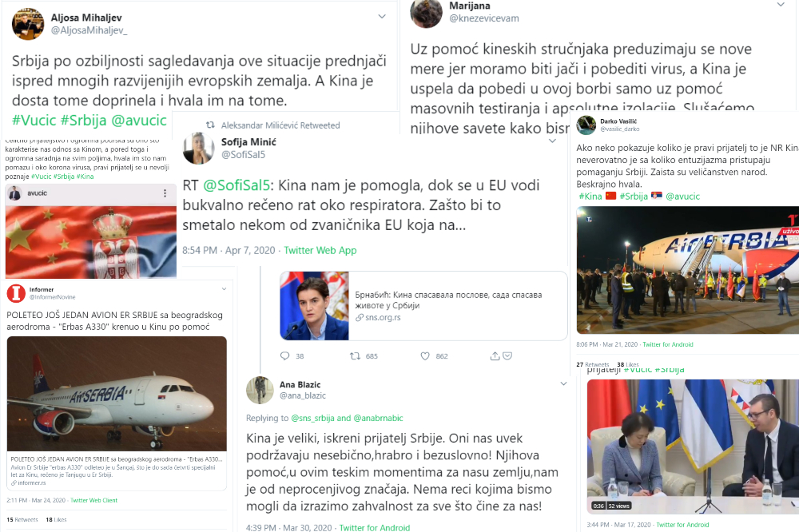Open Aljosa Mihaljev's profile picture
Screen dimensions: 799x532
(28, 24)
